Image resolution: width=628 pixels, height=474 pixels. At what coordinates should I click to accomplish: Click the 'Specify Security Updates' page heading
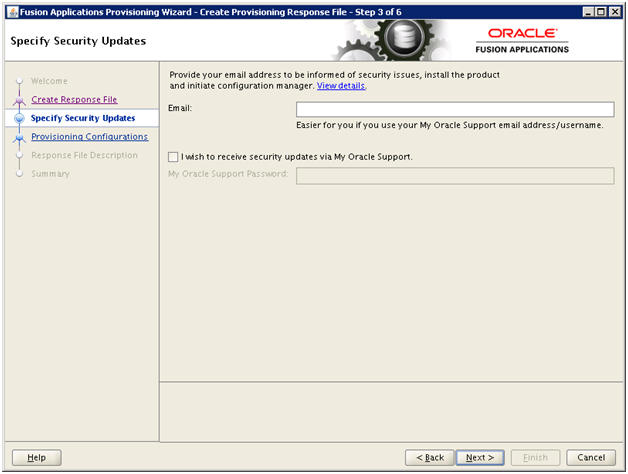(x=78, y=41)
